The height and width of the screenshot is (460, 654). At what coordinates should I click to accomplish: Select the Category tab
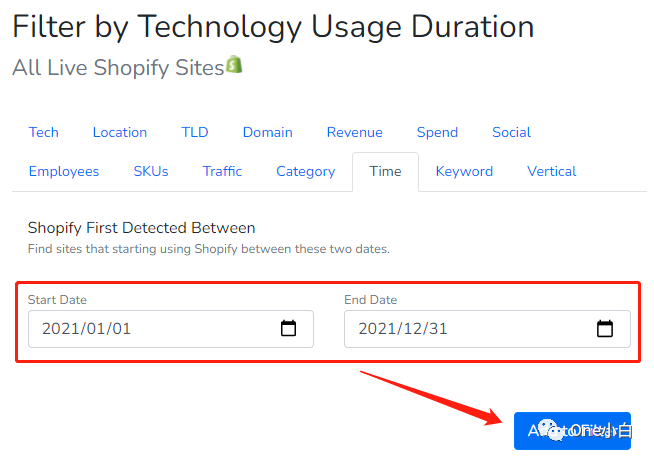coord(305,171)
